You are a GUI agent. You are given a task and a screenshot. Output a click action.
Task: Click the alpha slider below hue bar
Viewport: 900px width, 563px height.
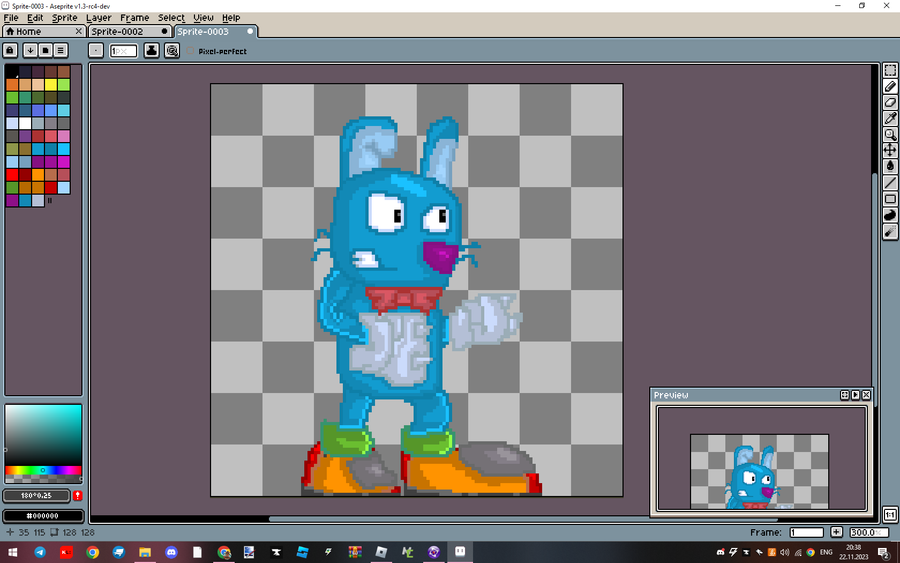pyautogui.click(x=43, y=478)
